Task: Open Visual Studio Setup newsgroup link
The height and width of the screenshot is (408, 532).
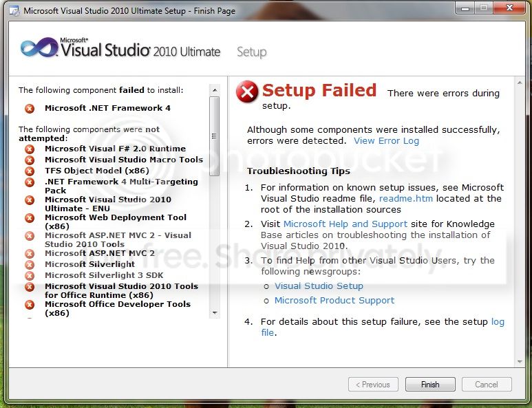Action: [319, 286]
